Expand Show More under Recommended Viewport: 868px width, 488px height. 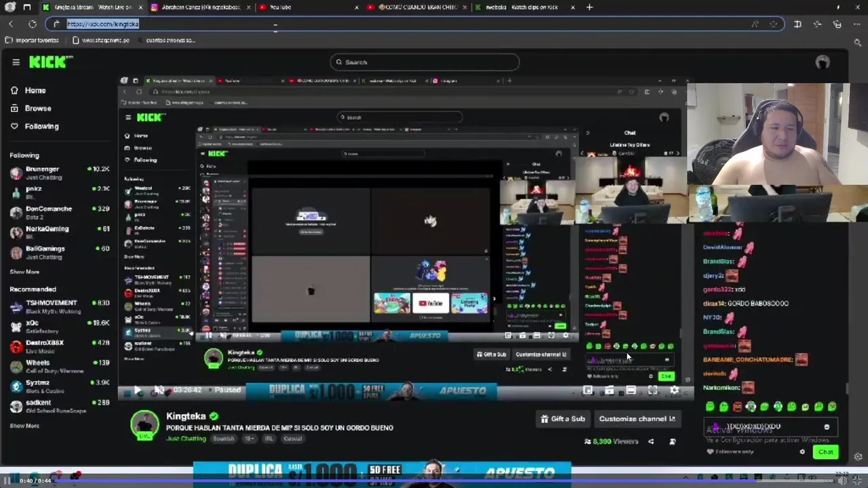tap(24, 426)
